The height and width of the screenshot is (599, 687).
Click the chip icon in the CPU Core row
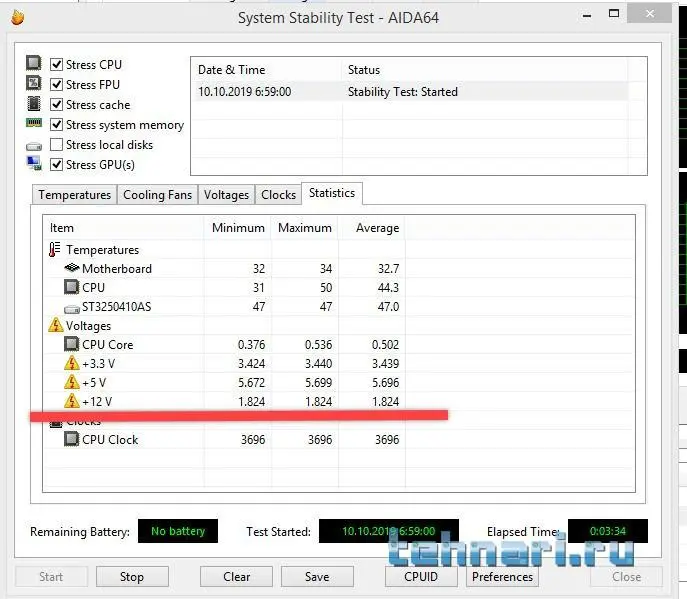71,344
